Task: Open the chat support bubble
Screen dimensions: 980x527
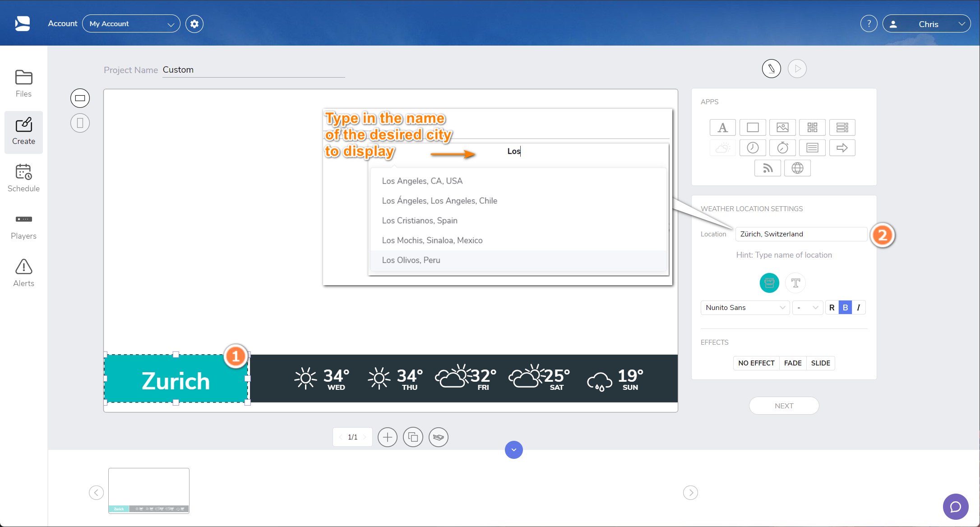Action: coord(956,507)
